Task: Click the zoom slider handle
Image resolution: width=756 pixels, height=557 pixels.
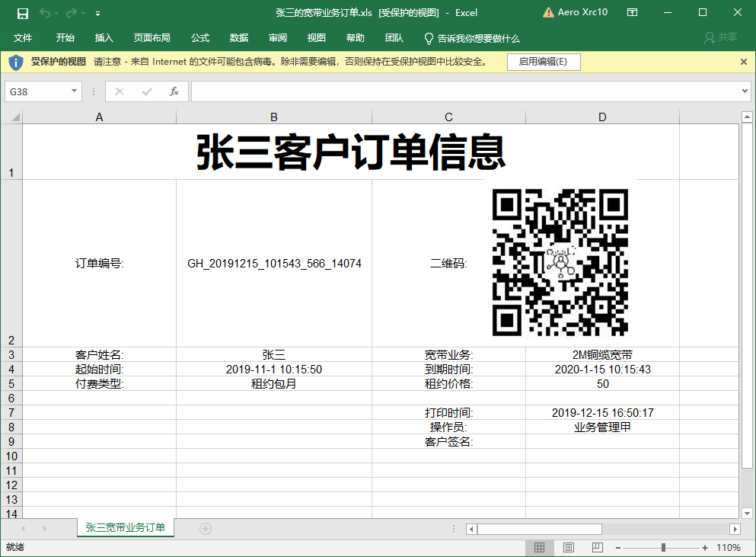Action: (663, 547)
